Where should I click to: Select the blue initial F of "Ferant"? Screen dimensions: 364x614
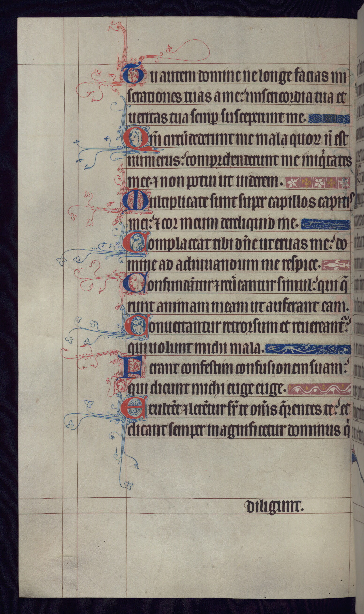point(132,366)
